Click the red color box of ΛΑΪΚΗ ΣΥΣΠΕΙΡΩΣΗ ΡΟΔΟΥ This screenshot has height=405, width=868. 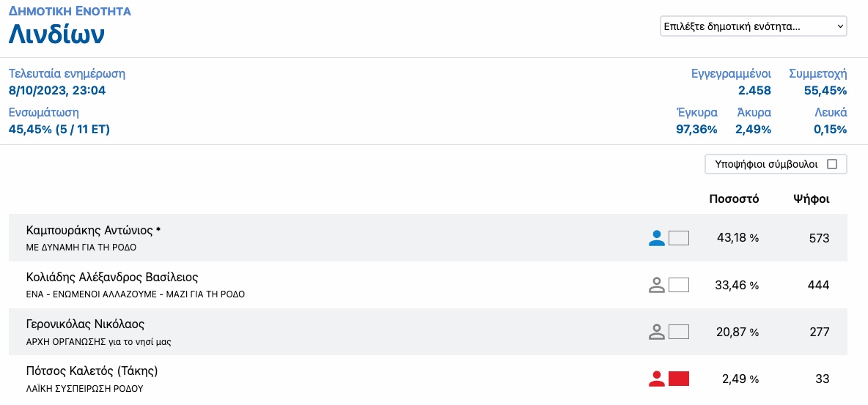(x=679, y=379)
